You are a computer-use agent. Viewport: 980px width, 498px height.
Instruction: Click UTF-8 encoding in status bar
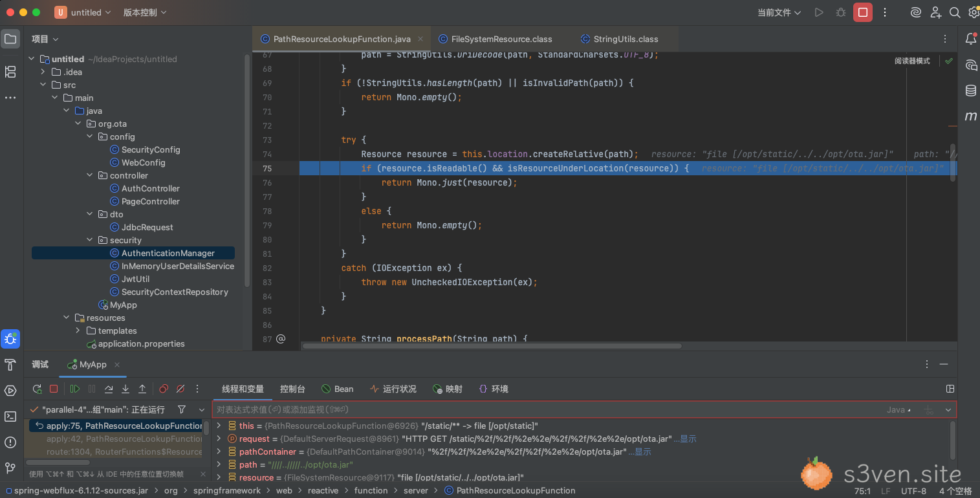click(x=914, y=491)
